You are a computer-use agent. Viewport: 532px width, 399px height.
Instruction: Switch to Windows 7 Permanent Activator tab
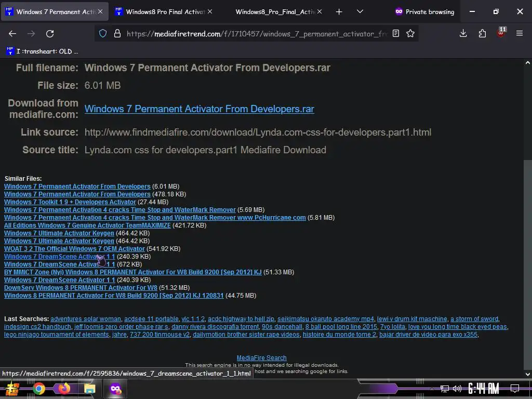point(55,11)
